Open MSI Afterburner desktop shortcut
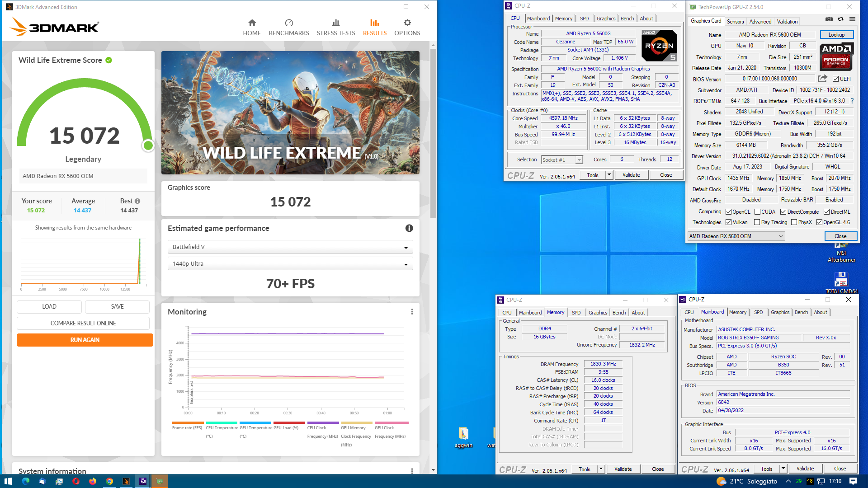868x488 pixels. point(841,252)
